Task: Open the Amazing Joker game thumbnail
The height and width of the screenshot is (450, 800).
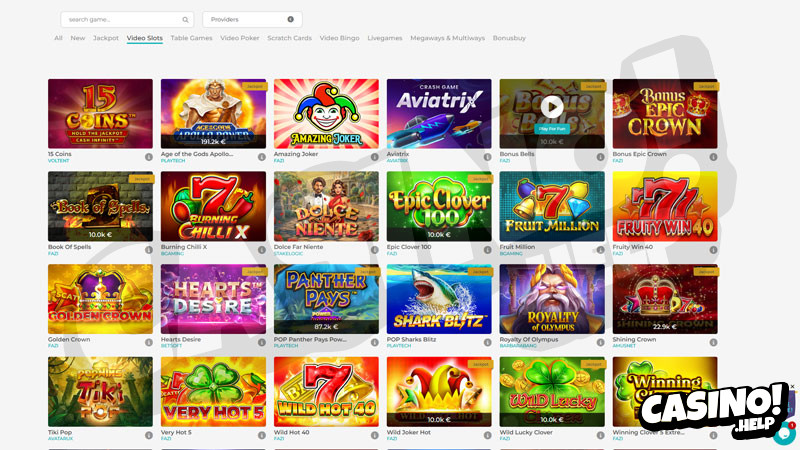Action: [326, 114]
